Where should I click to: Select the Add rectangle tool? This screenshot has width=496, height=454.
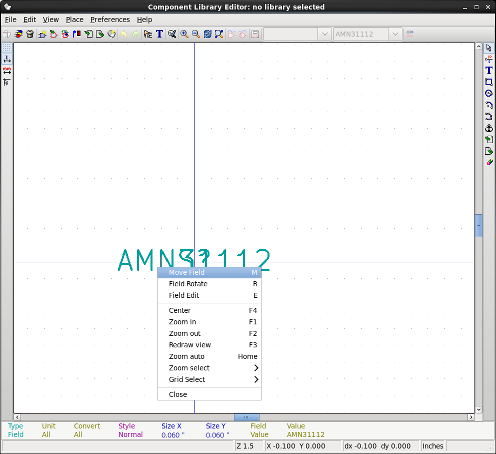point(489,82)
